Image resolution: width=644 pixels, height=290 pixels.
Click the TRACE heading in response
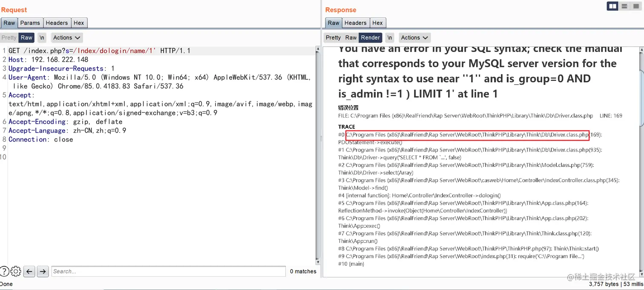pyautogui.click(x=347, y=126)
